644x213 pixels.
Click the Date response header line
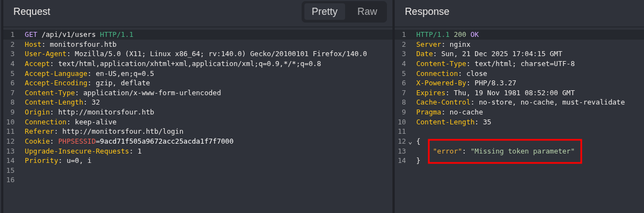point(489,54)
